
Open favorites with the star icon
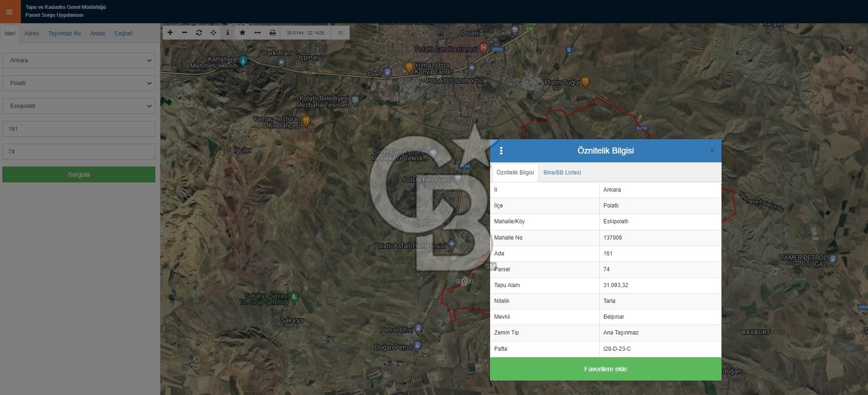(242, 33)
